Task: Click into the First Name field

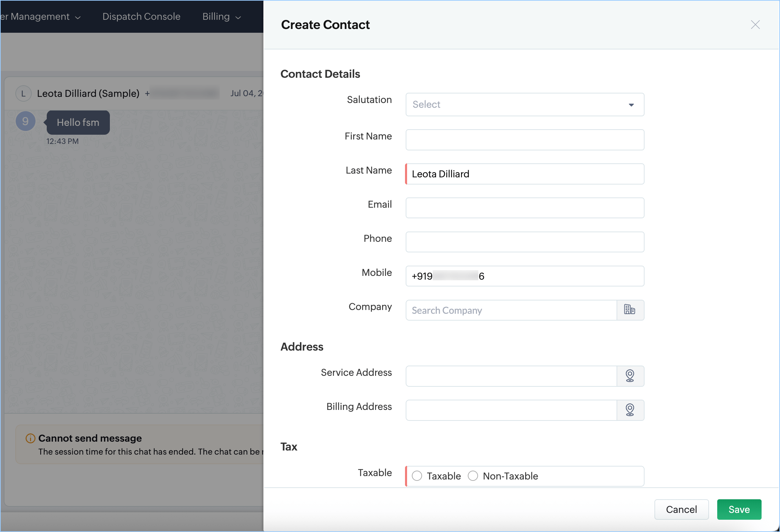Action: [x=524, y=140]
